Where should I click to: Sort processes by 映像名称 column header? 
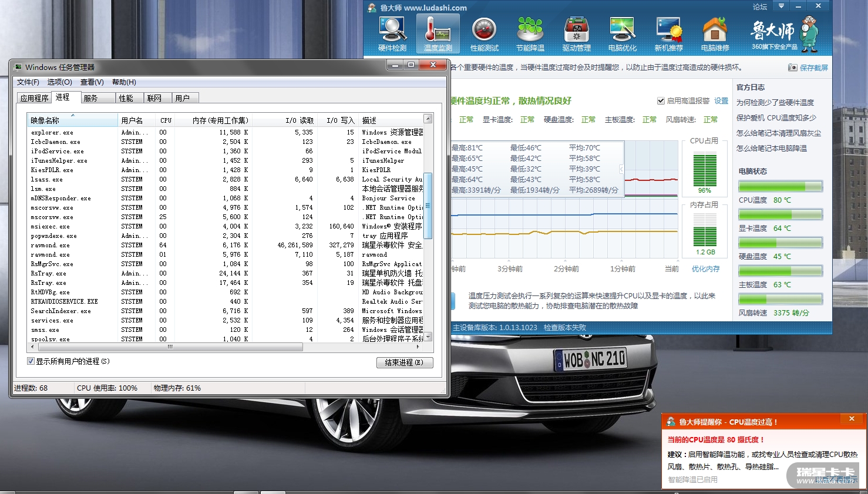pyautogui.click(x=73, y=120)
